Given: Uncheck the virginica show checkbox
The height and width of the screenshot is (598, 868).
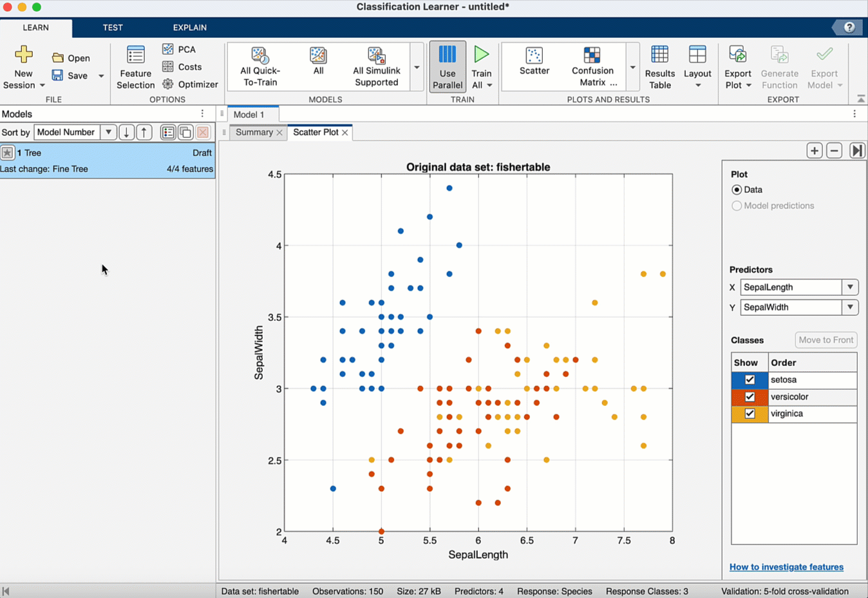Looking at the screenshot, I should [x=750, y=414].
